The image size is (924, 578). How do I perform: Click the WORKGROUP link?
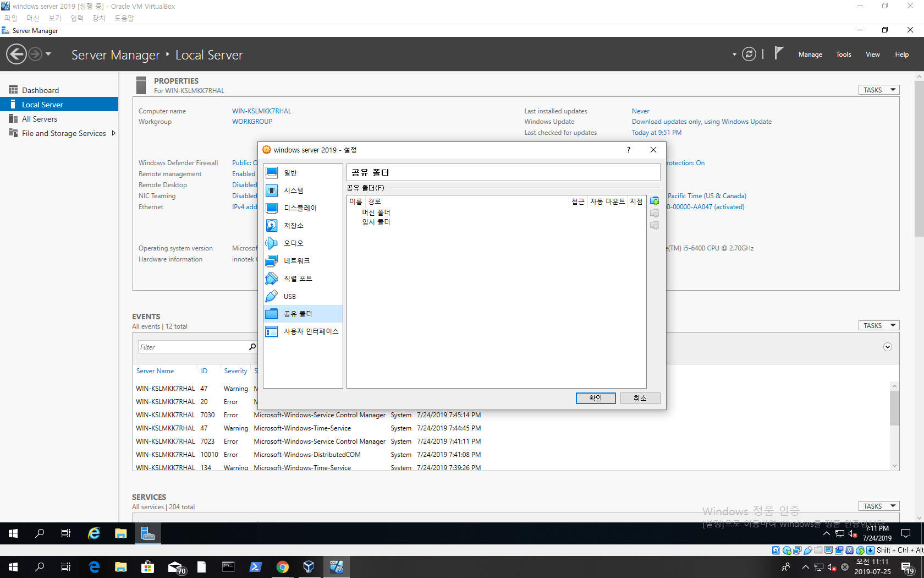pos(252,122)
